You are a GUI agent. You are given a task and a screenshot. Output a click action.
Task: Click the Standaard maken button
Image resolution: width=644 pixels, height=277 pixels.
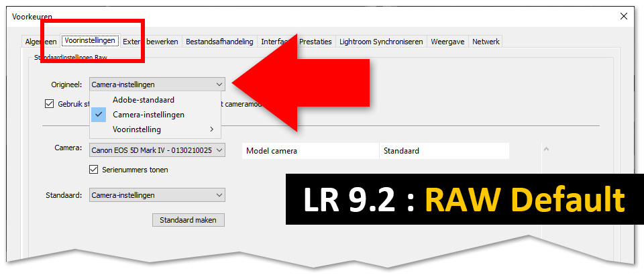(189, 220)
